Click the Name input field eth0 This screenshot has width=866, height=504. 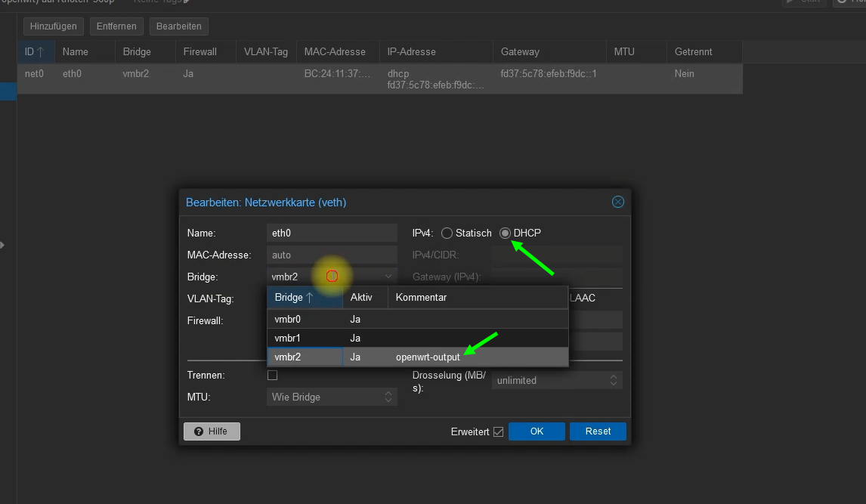pos(332,233)
